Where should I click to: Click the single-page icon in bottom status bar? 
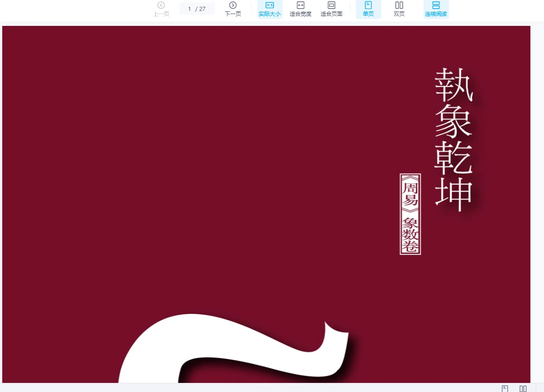pyautogui.click(x=505, y=388)
